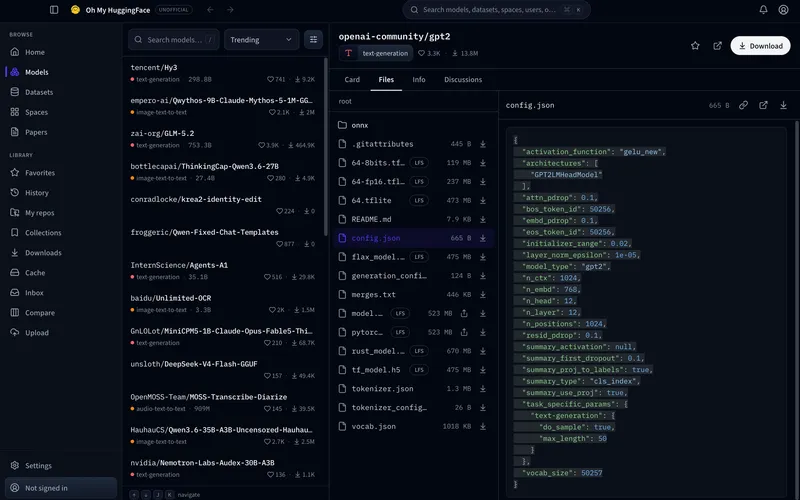Click the share icon on model... row
Viewport: 800px width, 500px height.
(x=464, y=313)
